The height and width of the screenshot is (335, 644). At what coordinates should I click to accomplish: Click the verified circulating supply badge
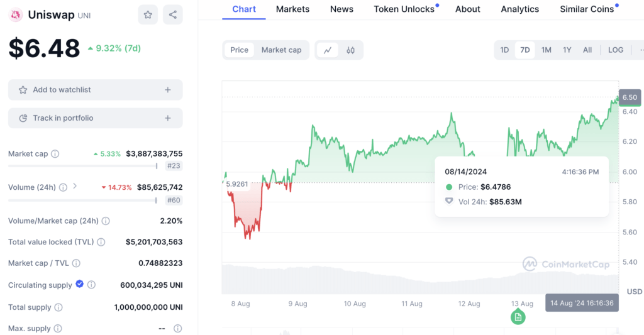(x=80, y=285)
